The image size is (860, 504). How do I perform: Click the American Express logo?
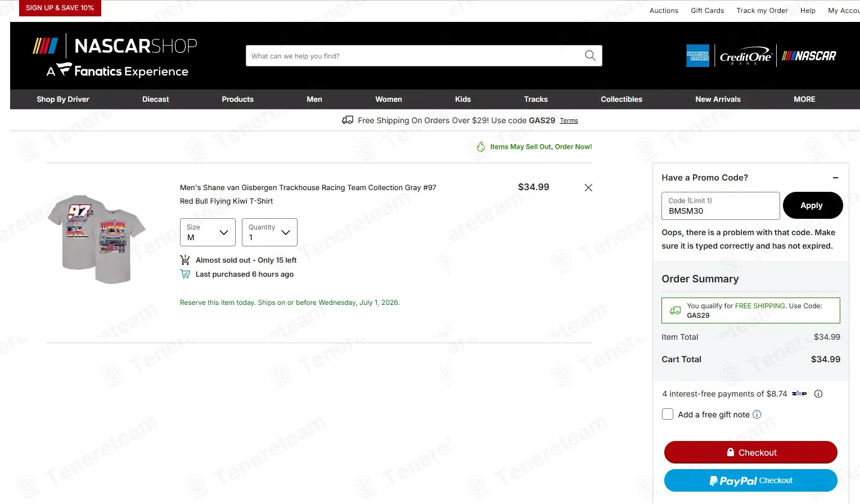pos(697,56)
